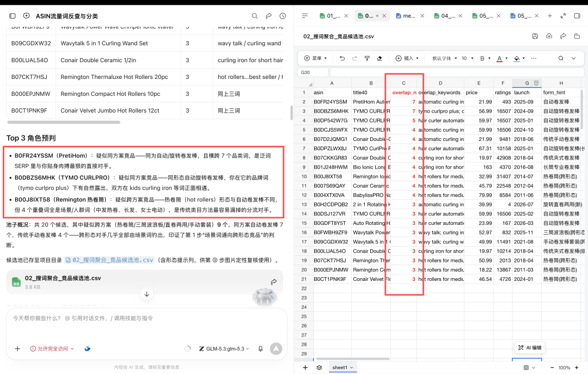The image size is (588, 374).
Task: Send the chat message with the arrow button
Action: tap(276, 349)
